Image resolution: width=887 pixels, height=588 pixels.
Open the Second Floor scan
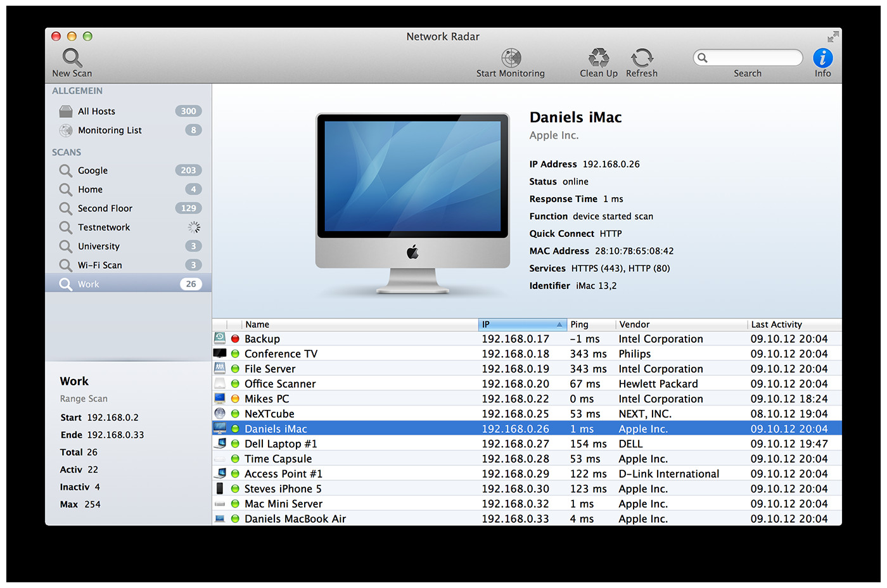128,208
